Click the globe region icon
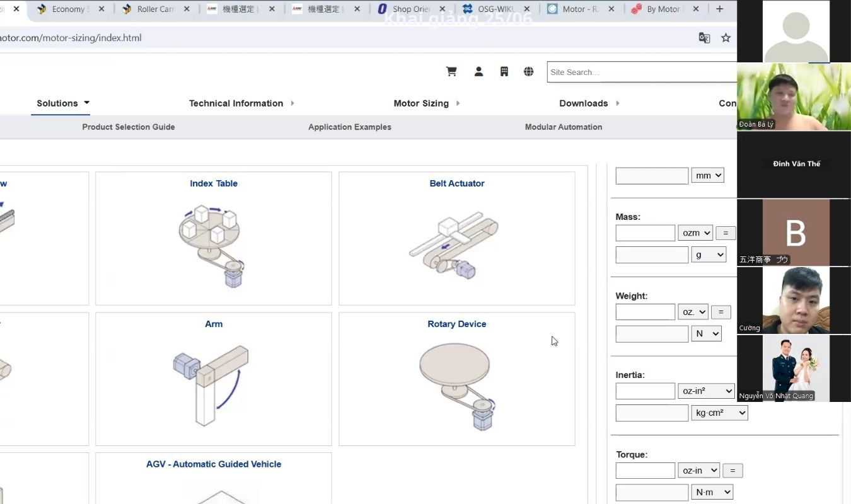 [x=529, y=72]
